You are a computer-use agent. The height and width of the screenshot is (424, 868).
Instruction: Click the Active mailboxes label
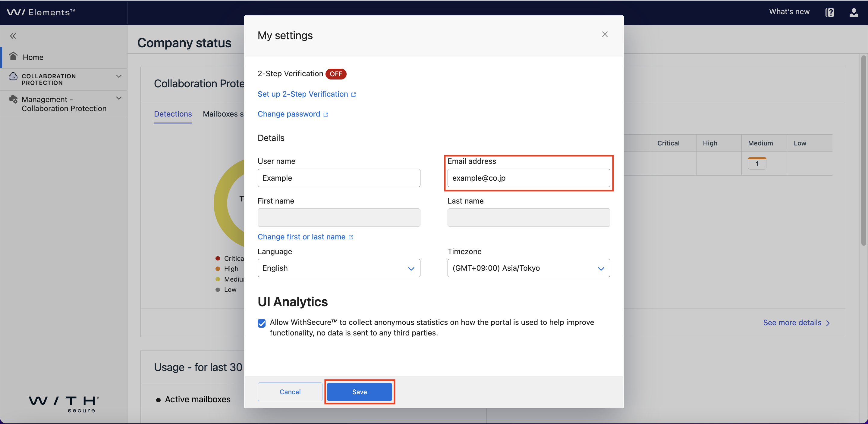[197, 399]
